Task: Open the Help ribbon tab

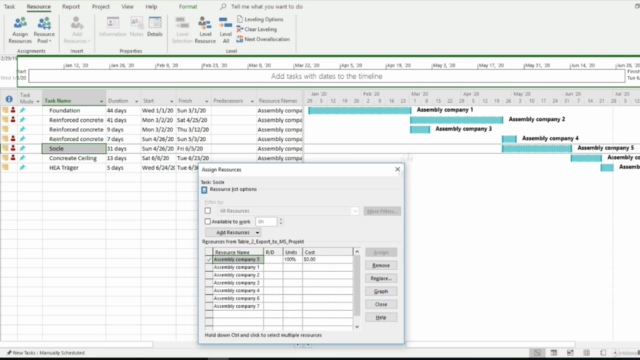Action: point(151,7)
